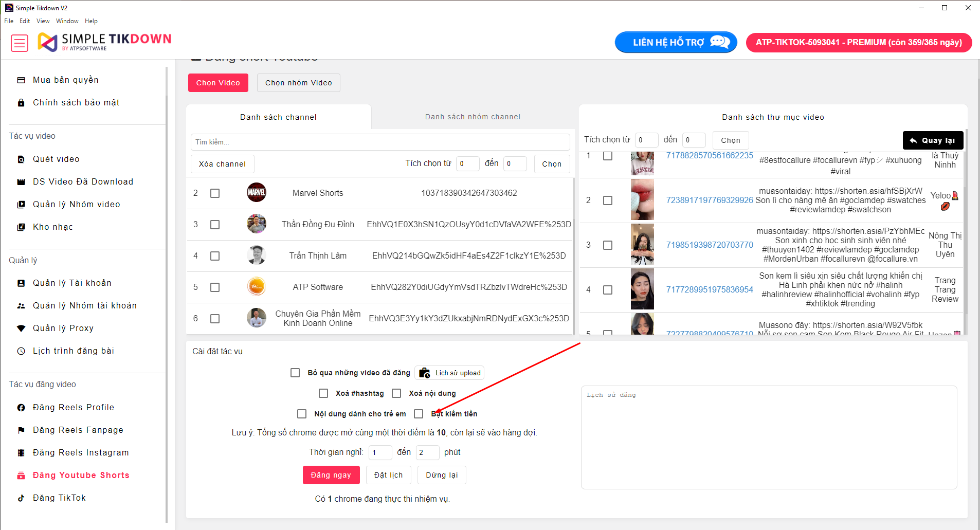
Task: Click the Quản lý Nhóm tài khoản icon
Action: point(21,306)
